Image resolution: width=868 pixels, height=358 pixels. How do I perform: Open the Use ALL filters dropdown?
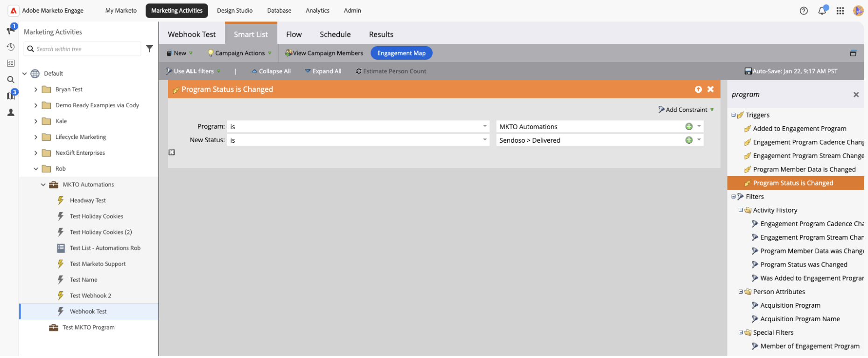coord(193,71)
